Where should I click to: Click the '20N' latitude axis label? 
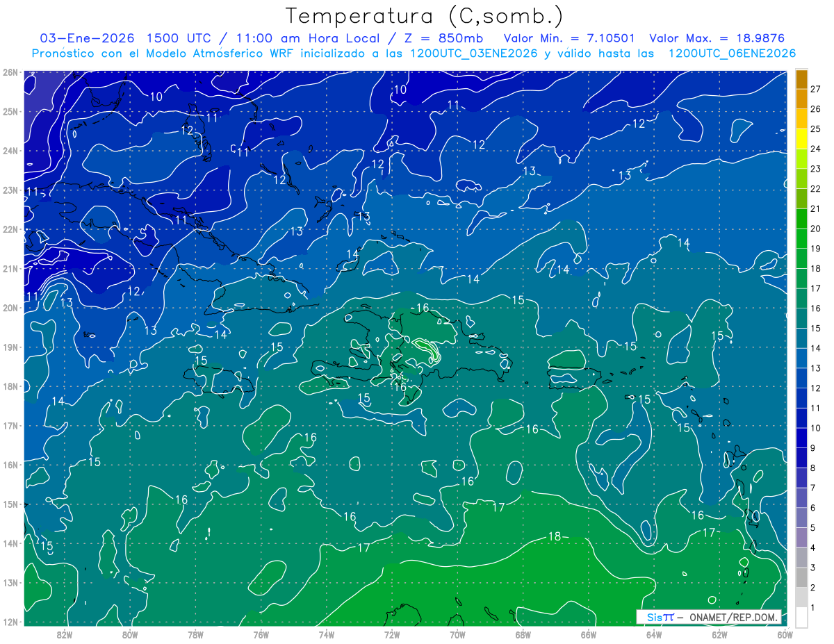10,308
